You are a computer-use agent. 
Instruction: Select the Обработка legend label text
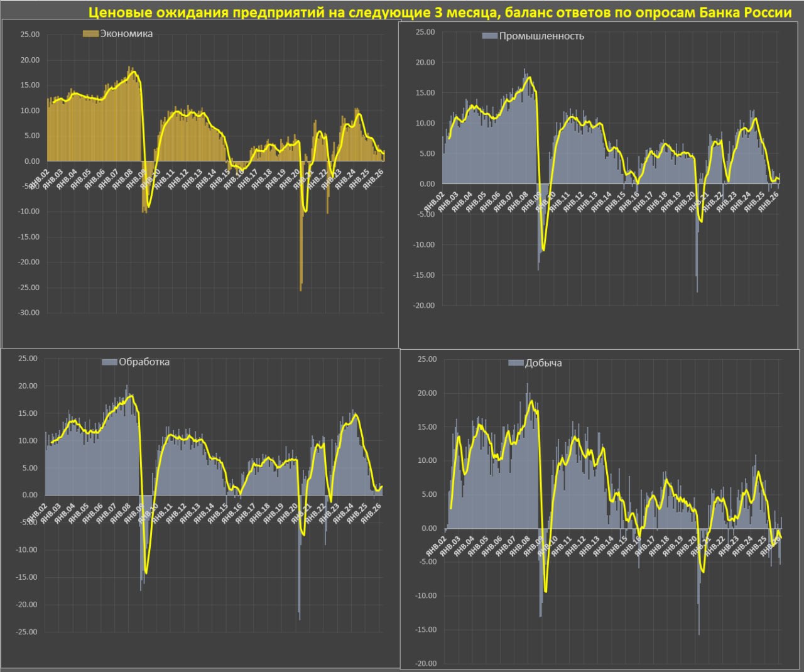[x=144, y=362]
